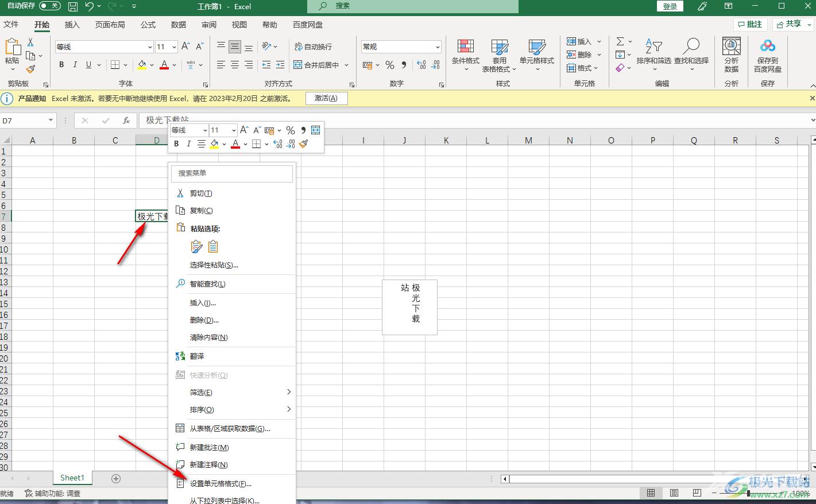816x504 pixels.
Task: Click the ribbon's right align text icon
Action: (249, 65)
